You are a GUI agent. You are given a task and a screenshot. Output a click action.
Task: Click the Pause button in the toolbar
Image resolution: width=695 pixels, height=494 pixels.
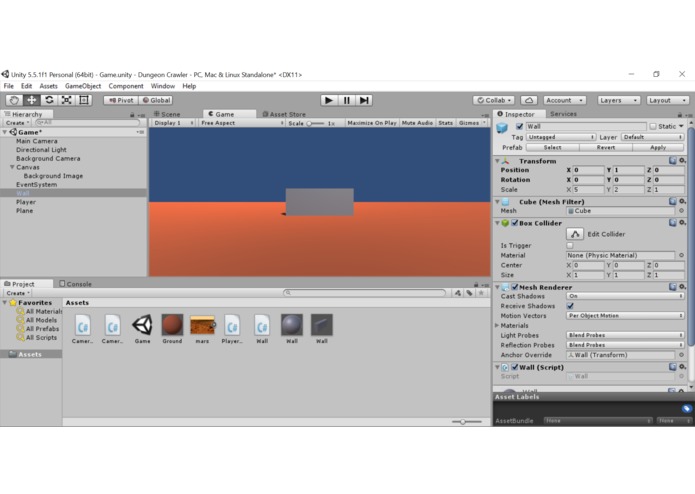pos(347,100)
